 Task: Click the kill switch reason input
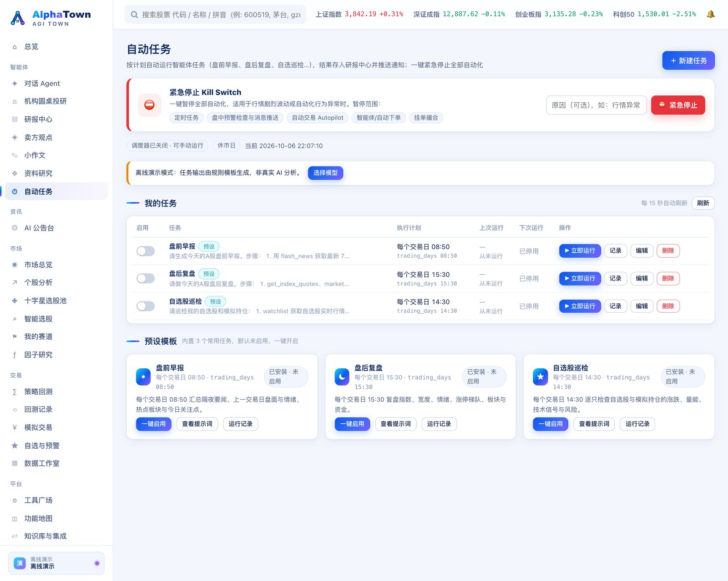596,105
